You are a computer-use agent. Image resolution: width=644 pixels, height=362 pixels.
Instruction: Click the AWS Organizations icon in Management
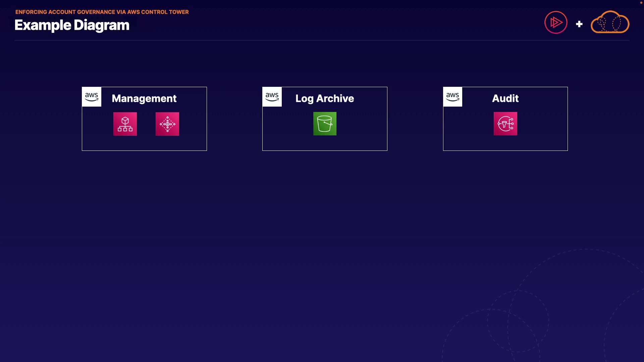point(125,124)
